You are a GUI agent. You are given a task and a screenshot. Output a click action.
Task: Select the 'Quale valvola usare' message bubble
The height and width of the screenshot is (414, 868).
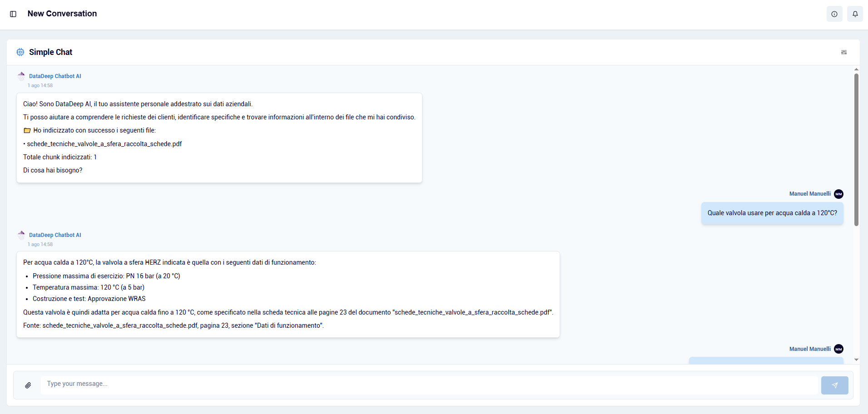(x=772, y=213)
